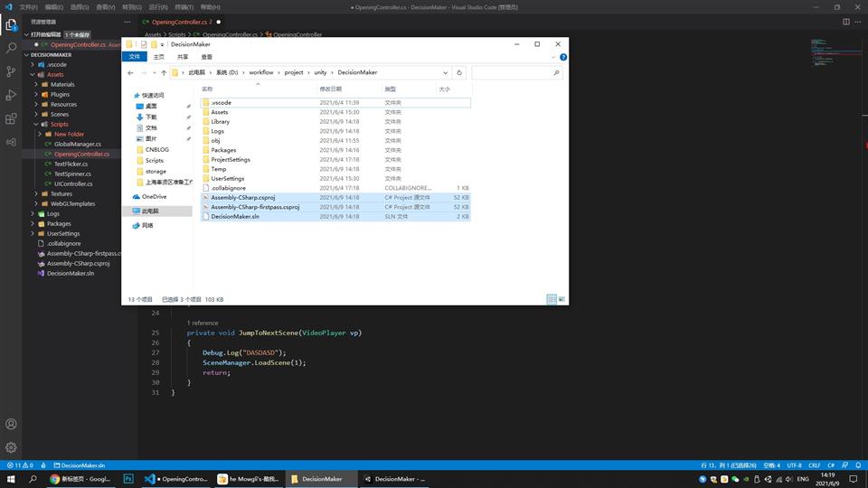Expand the Materials folder in VS Code tree
This screenshot has height=488, width=868.
(36, 85)
